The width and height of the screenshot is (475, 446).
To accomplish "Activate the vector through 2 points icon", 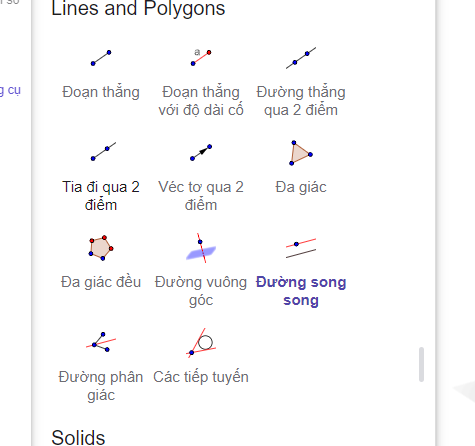I will [x=201, y=153].
